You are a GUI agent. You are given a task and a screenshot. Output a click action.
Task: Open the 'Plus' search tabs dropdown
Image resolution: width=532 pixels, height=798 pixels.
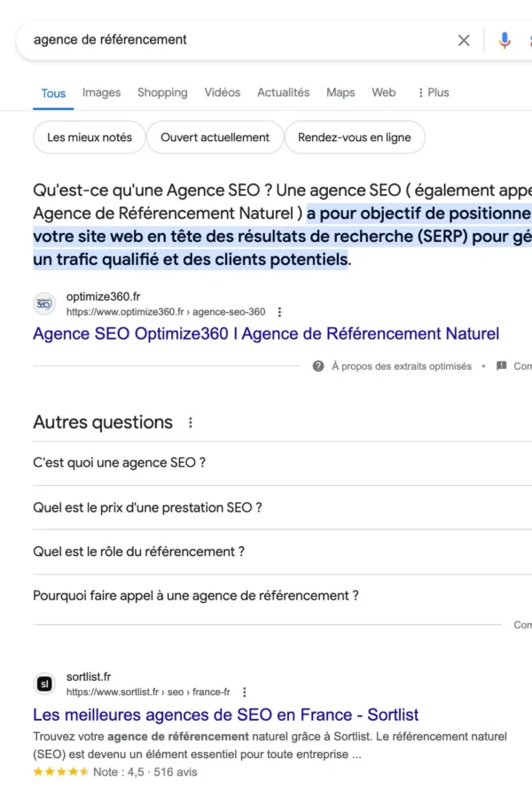[x=433, y=92]
